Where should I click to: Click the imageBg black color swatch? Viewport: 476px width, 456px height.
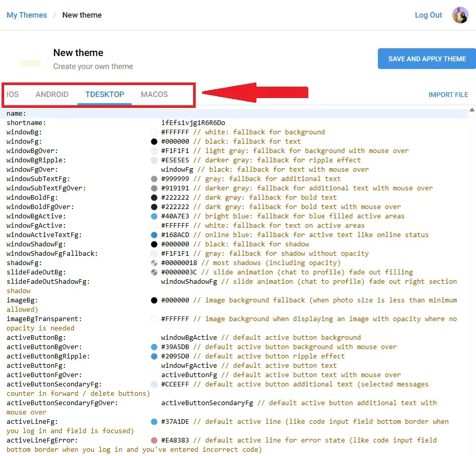pyautogui.click(x=154, y=300)
